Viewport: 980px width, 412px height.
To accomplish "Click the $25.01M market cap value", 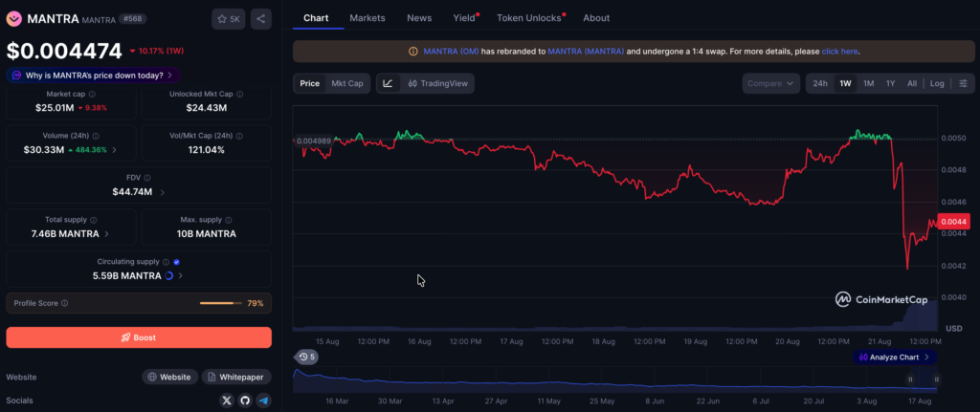I will pos(55,108).
